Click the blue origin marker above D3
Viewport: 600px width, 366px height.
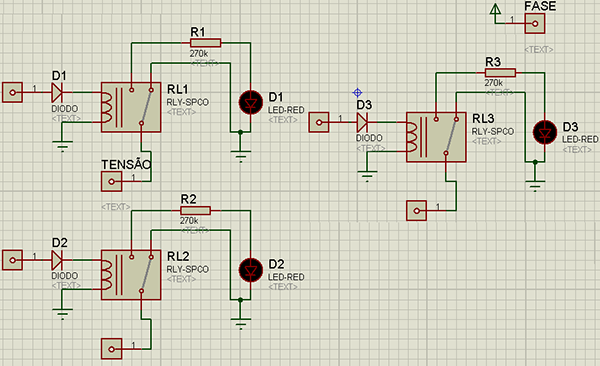pyautogui.click(x=357, y=92)
